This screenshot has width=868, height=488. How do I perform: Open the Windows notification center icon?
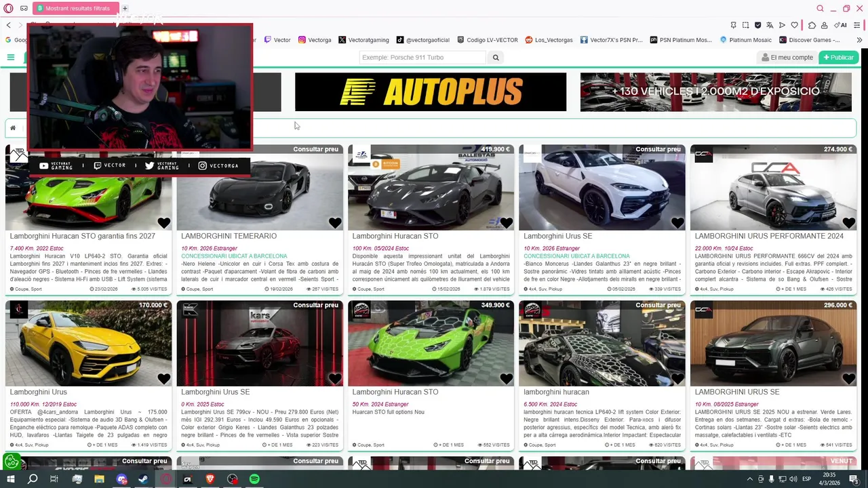click(x=856, y=479)
